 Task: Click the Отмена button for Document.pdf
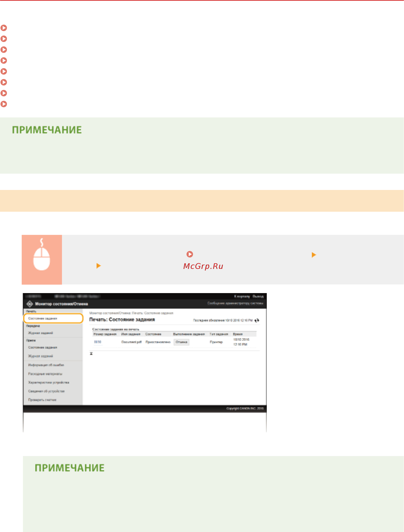[x=181, y=342]
